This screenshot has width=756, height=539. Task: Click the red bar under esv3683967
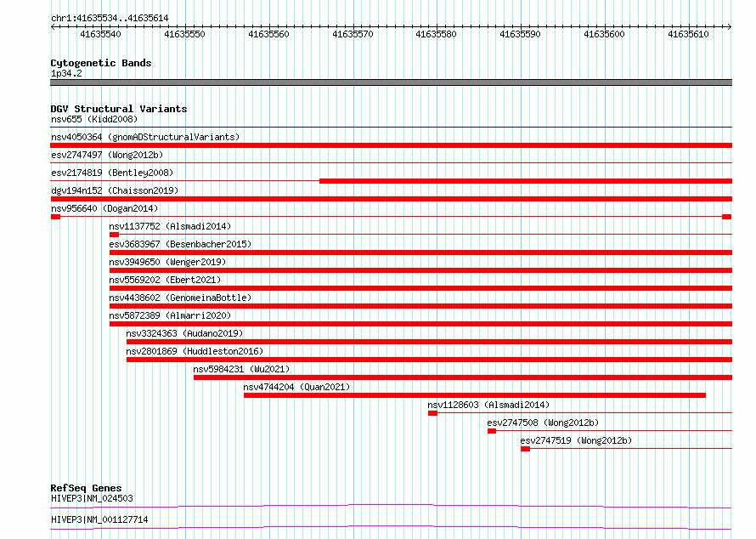pos(421,252)
